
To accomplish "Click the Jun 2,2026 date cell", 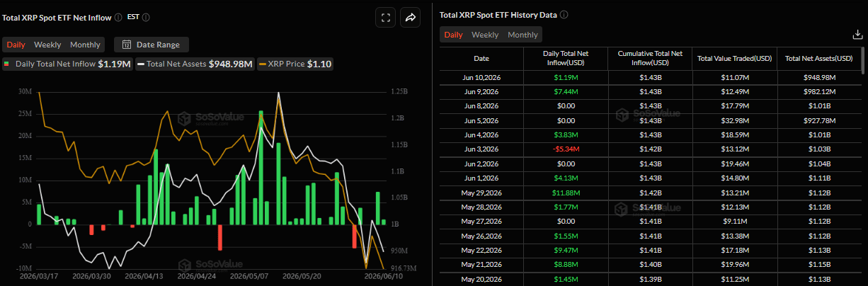I will (481, 163).
